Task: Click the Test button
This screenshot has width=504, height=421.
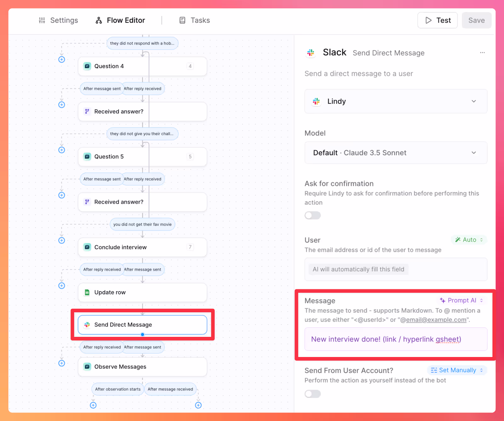Action: coord(438,20)
